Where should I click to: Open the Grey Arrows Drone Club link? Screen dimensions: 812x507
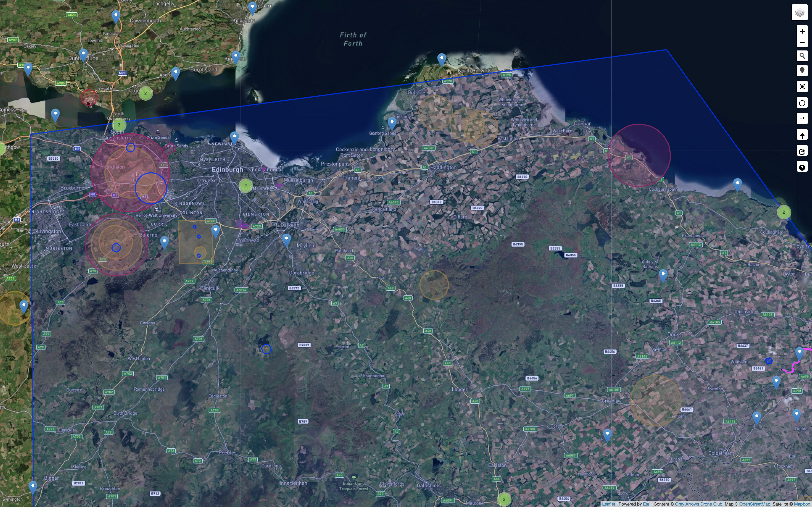pyautogui.click(x=698, y=504)
